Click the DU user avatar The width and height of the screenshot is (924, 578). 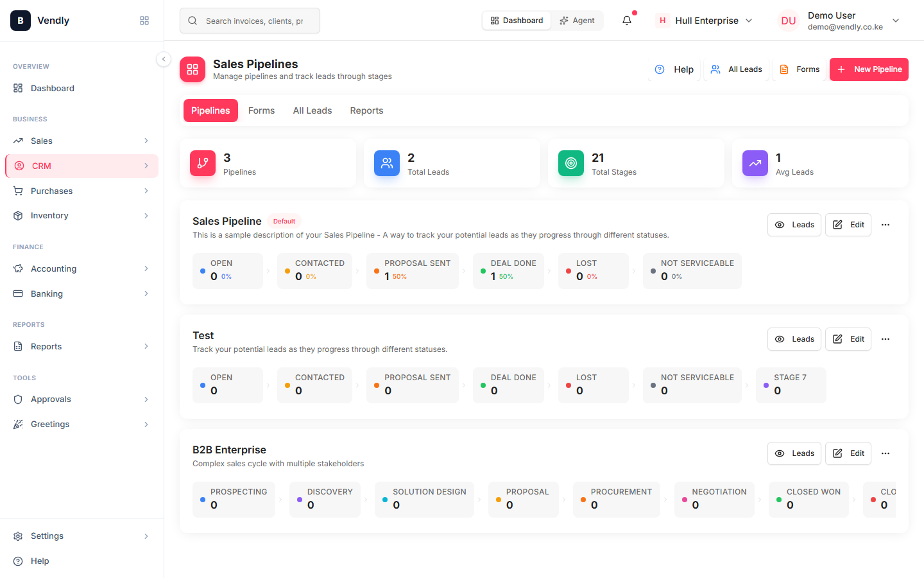789,21
